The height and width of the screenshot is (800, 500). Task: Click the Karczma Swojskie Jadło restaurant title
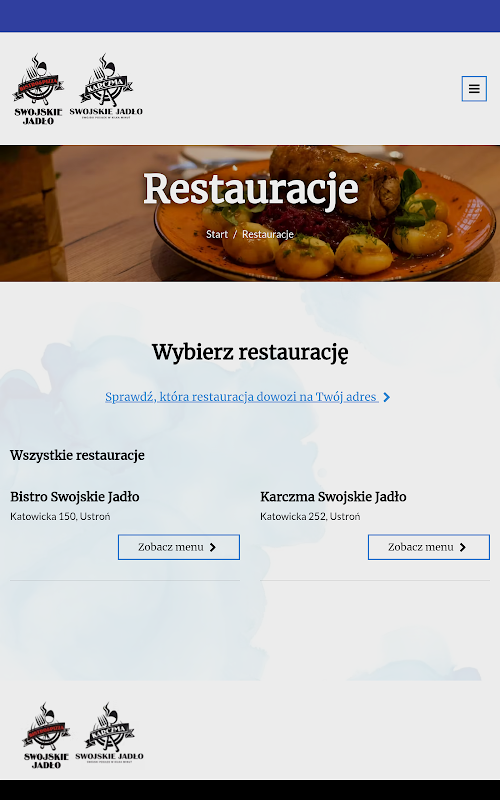coord(333,496)
